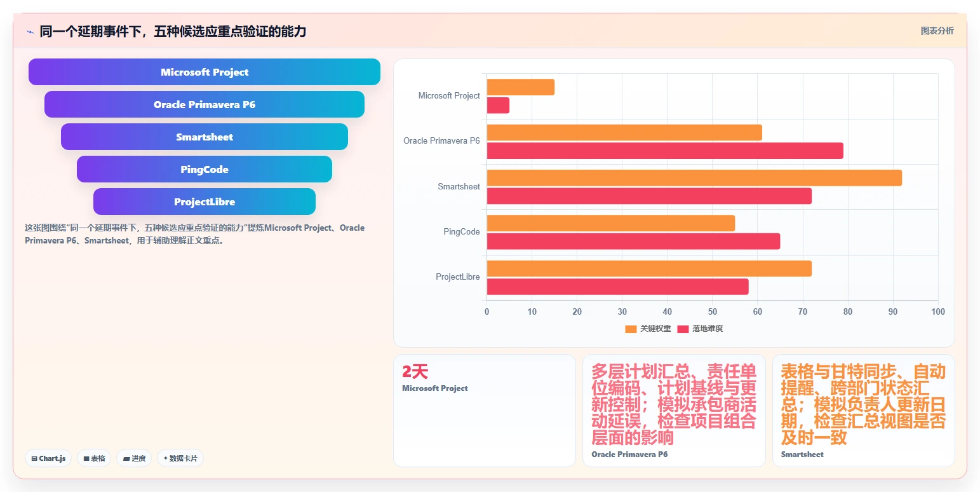Click the Microsoft Project y-axis label
This screenshot has width=980, height=492.
(449, 95)
